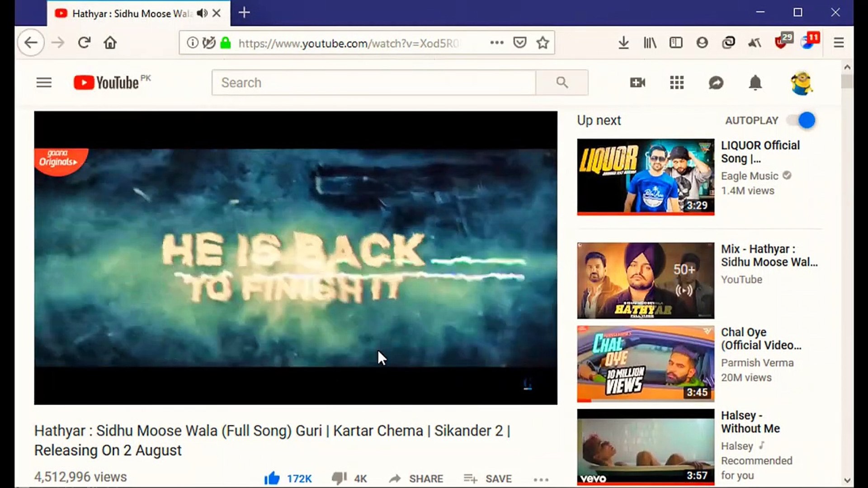Click the Up next heading
This screenshot has height=488, width=868.
(599, 121)
